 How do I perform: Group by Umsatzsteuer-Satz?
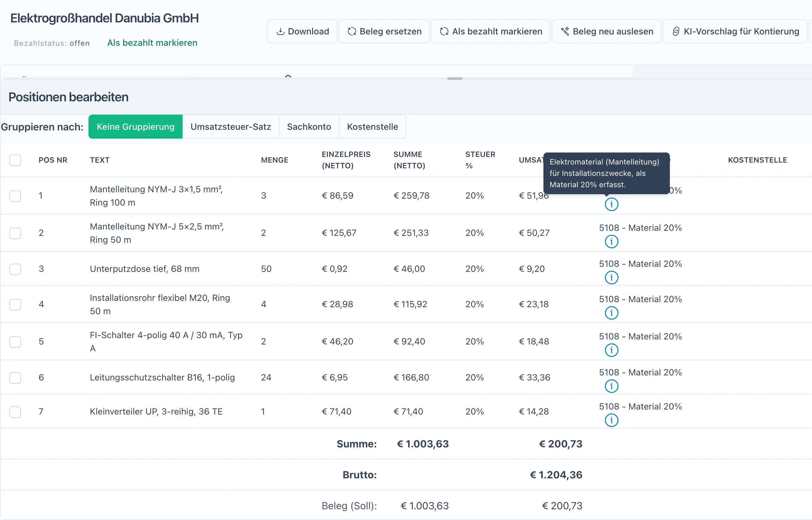pos(231,127)
